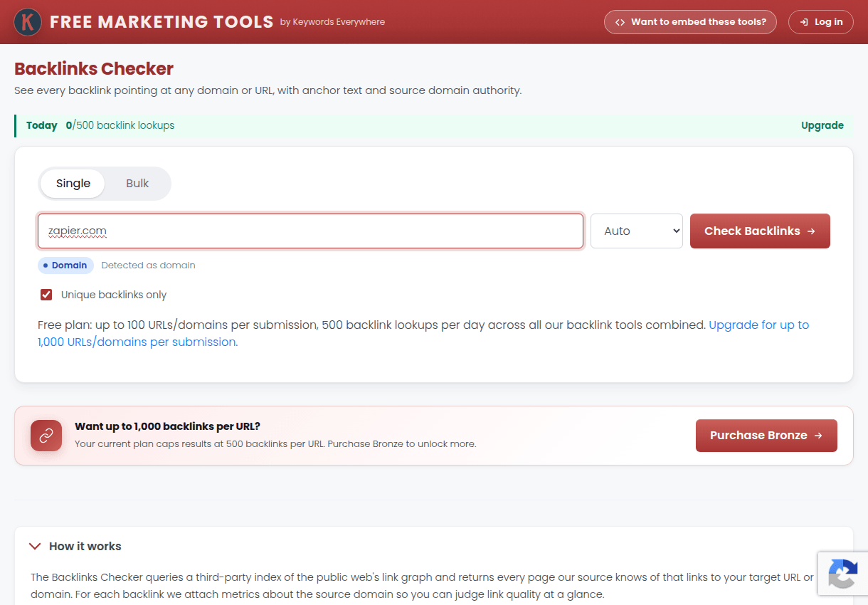Toggle 'Unique backlinks only' checkbox
Screen dimensions: 868x605
pos(47,295)
